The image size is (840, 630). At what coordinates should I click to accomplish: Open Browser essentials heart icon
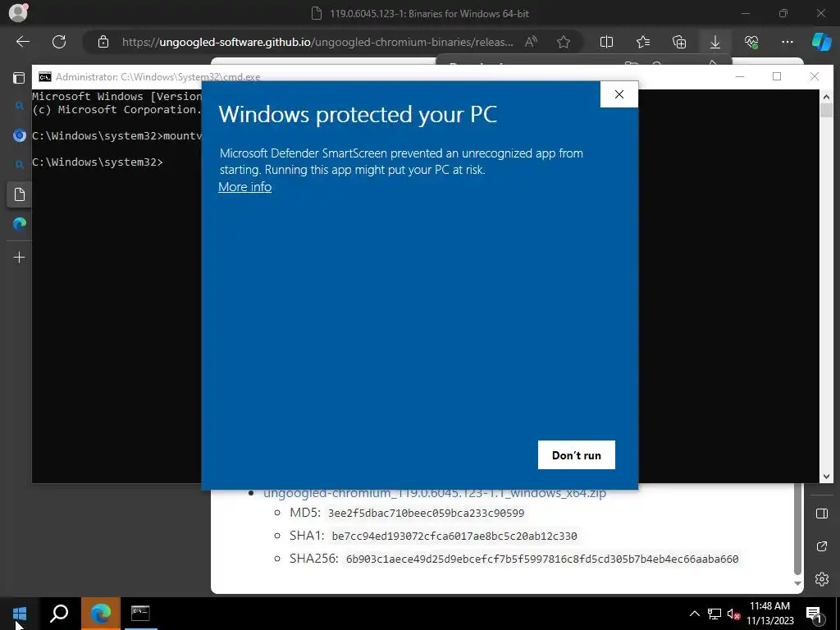[751, 42]
